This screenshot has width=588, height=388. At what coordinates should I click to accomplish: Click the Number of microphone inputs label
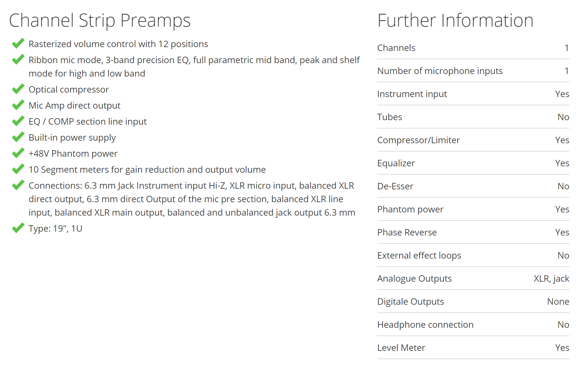440,71
